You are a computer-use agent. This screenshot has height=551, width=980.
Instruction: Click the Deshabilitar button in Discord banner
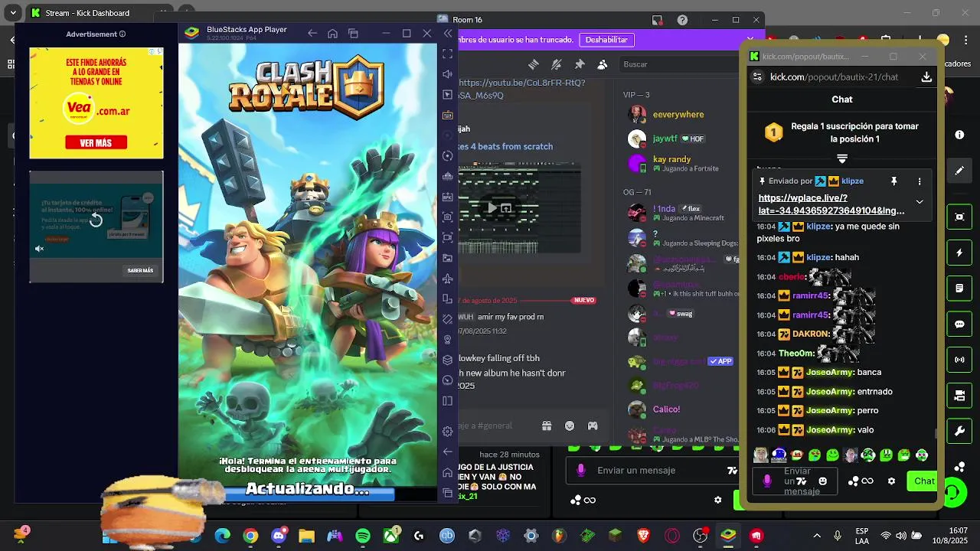click(x=606, y=40)
